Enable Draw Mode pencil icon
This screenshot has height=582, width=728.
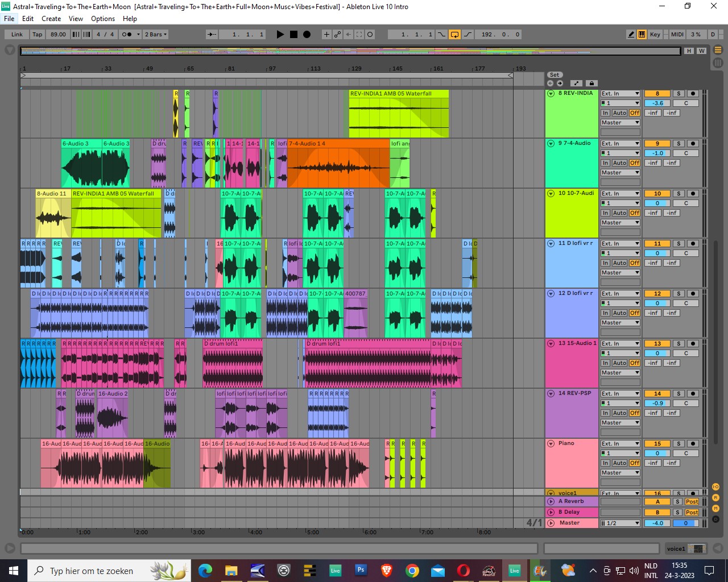pos(631,35)
